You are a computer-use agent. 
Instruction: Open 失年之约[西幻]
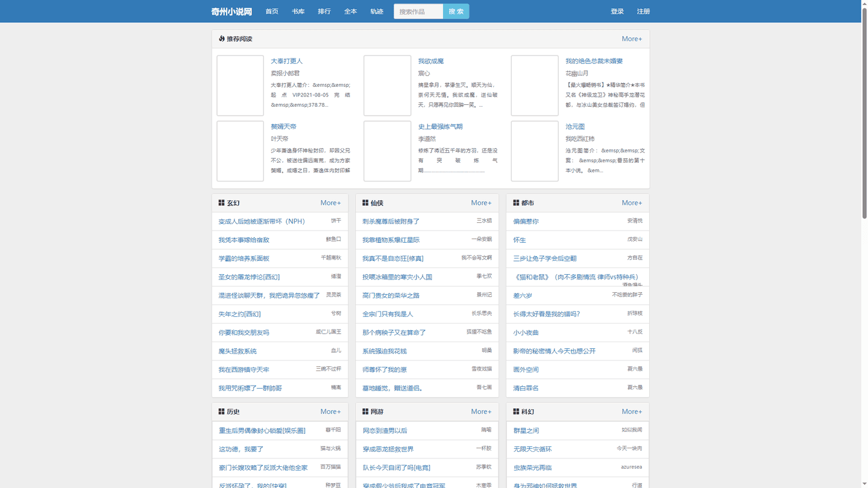click(239, 314)
